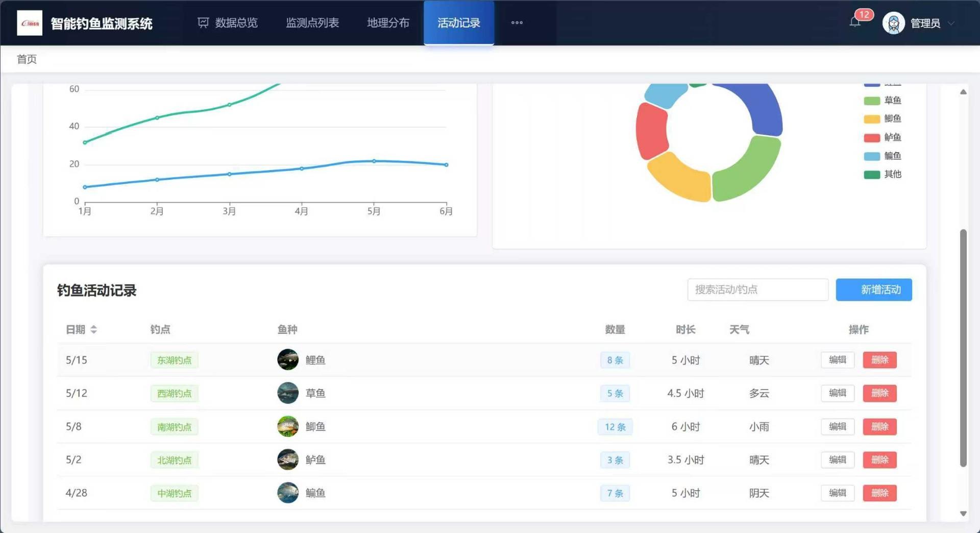Image resolution: width=980 pixels, height=533 pixels.
Task: Click the 草鱼 fish thumbnail image
Action: [288, 393]
